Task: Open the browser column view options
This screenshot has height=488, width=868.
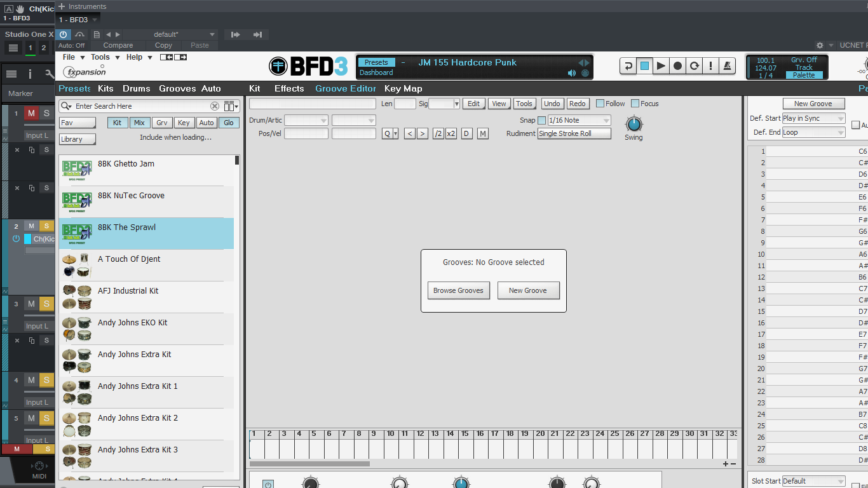Action: click(231, 106)
